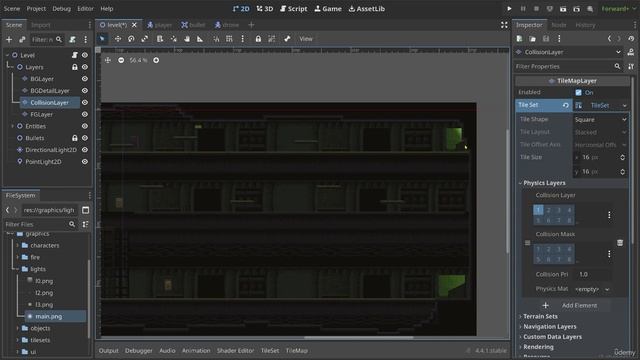Toggle visibility of PointLight2D
Viewport: 640px width, 360px height.
(x=84, y=162)
